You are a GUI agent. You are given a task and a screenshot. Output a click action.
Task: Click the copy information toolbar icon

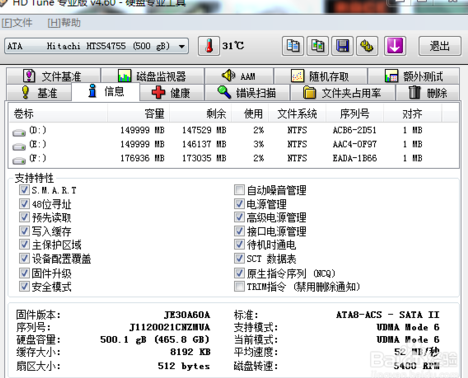pos(293,46)
